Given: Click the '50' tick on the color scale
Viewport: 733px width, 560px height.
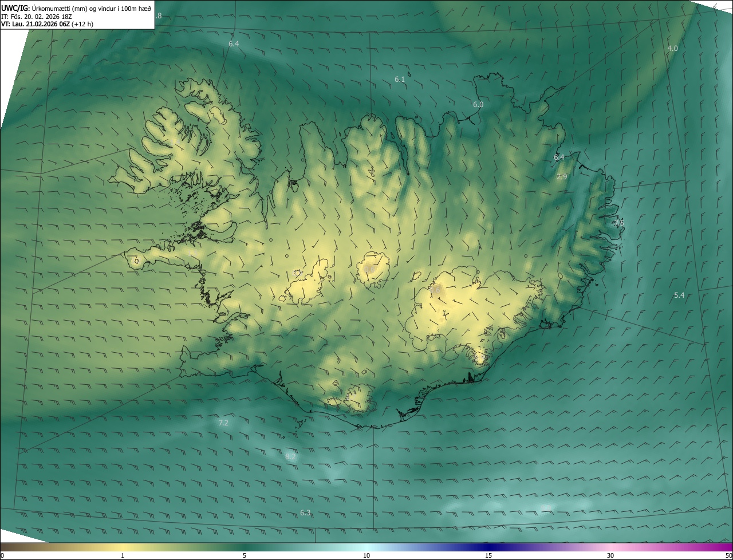Looking at the screenshot, I should point(728,556).
